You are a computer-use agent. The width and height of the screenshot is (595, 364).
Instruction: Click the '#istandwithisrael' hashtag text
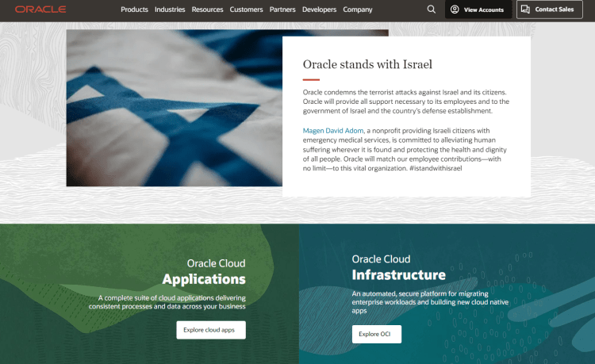point(436,168)
